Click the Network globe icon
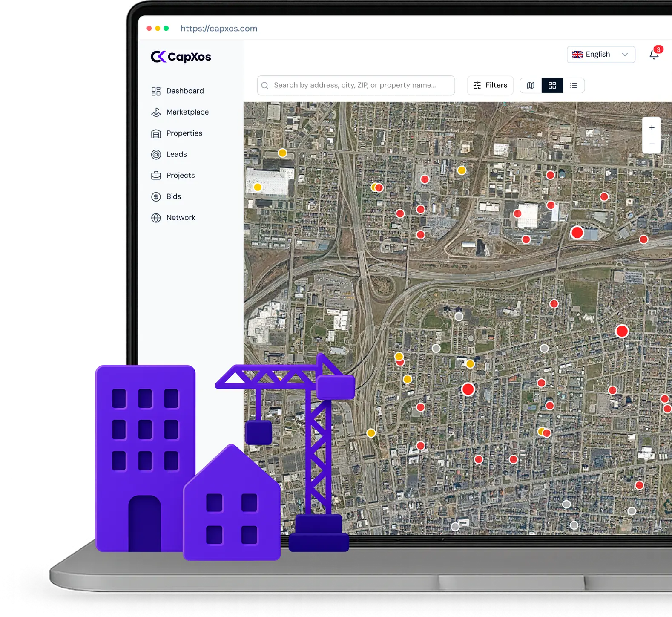 pyautogui.click(x=156, y=218)
